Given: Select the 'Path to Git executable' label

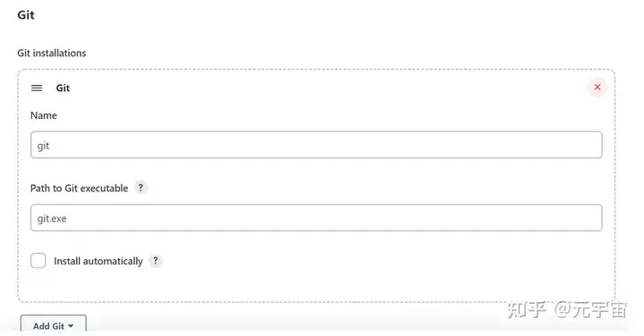Looking at the screenshot, I should (80, 189).
